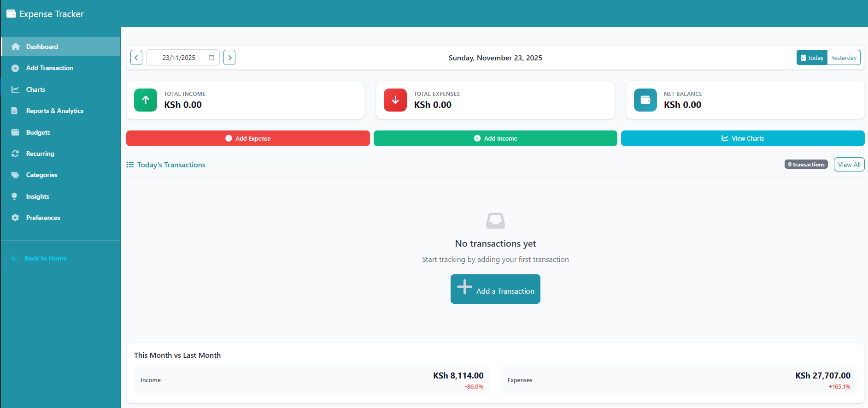Open the Dashboard menu item
The height and width of the screenshot is (408, 868).
click(61, 47)
